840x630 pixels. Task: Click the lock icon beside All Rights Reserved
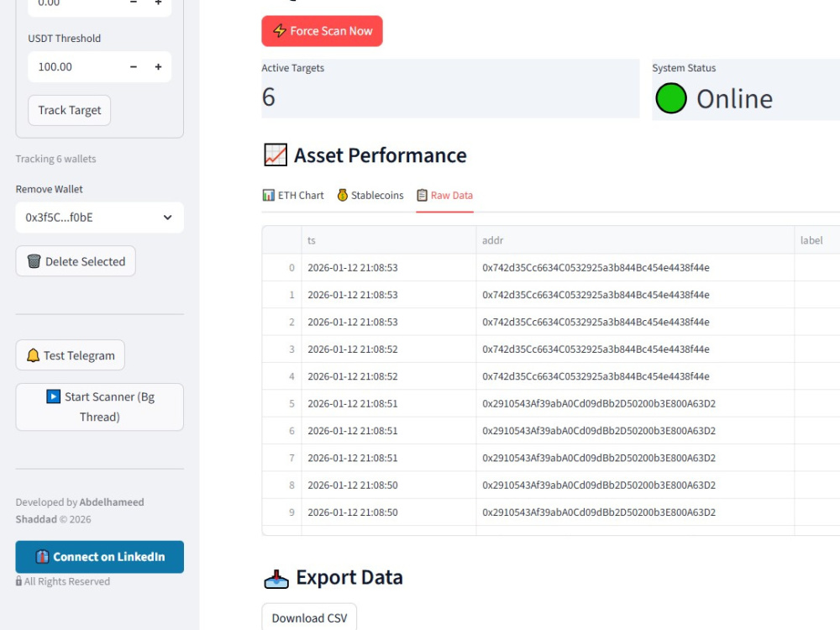tap(18, 581)
